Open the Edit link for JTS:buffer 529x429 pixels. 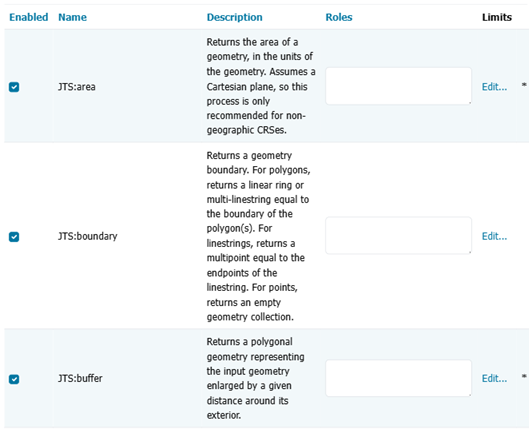click(494, 379)
